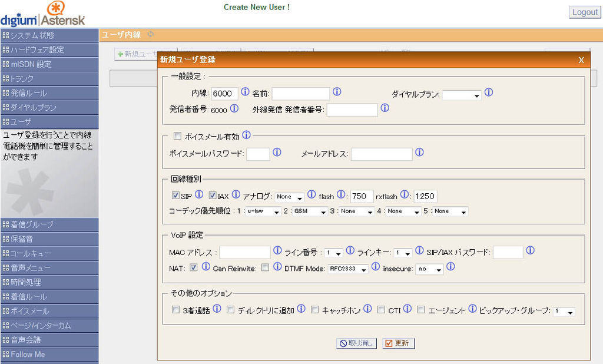Click the info icon next to 内線 field
This screenshot has height=364, width=603.
click(x=246, y=92)
